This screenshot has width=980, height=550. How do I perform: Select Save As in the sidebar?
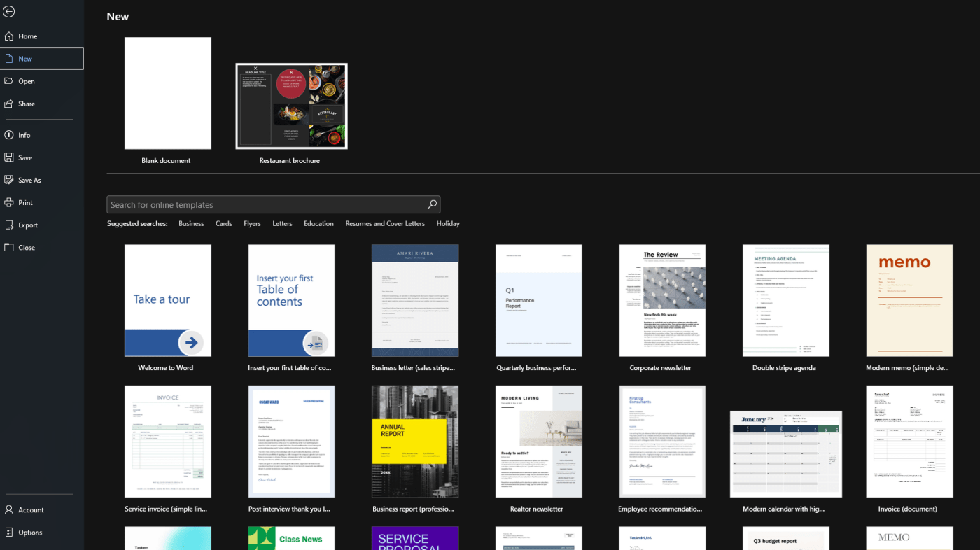click(x=42, y=180)
